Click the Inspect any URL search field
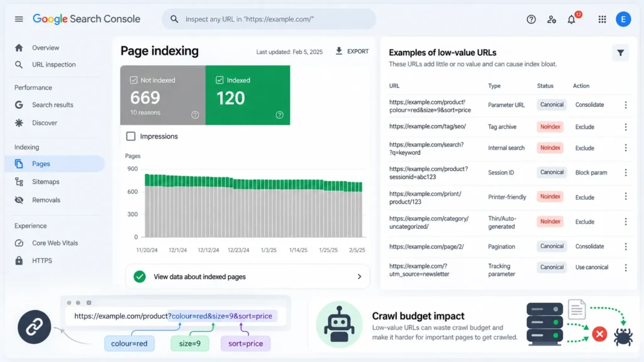This screenshot has height=362, width=644. click(269, 19)
